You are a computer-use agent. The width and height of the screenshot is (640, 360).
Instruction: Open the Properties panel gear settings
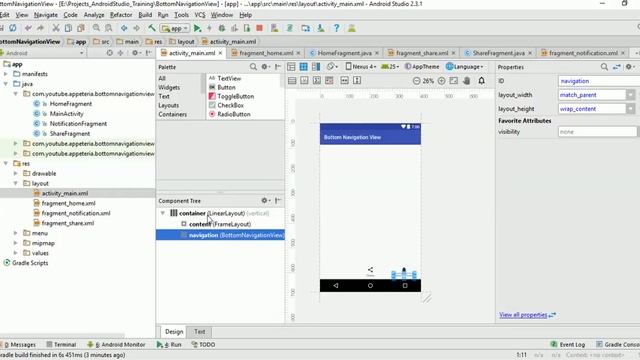pyautogui.click(x=630, y=67)
